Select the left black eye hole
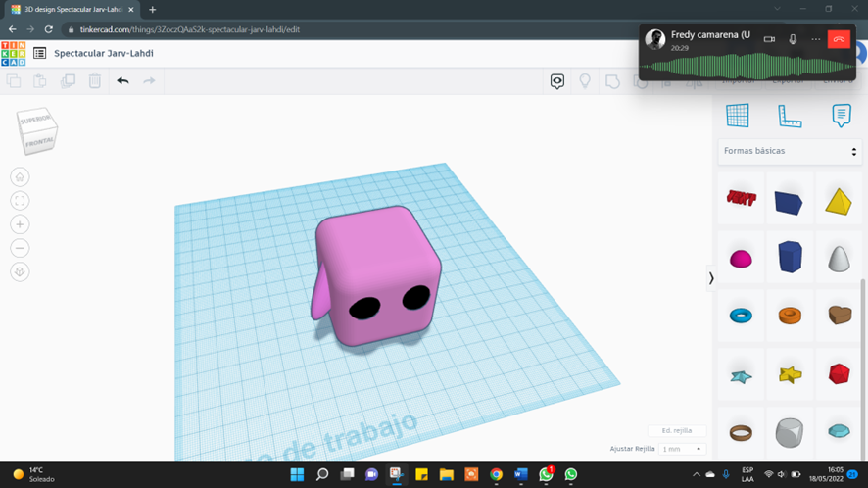The height and width of the screenshot is (488, 868). click(x=364, y=308)
